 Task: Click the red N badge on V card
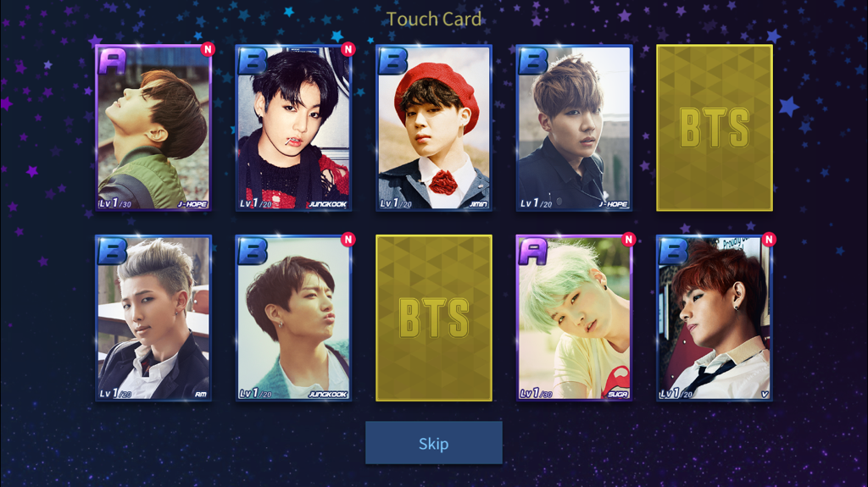(769, 239)
